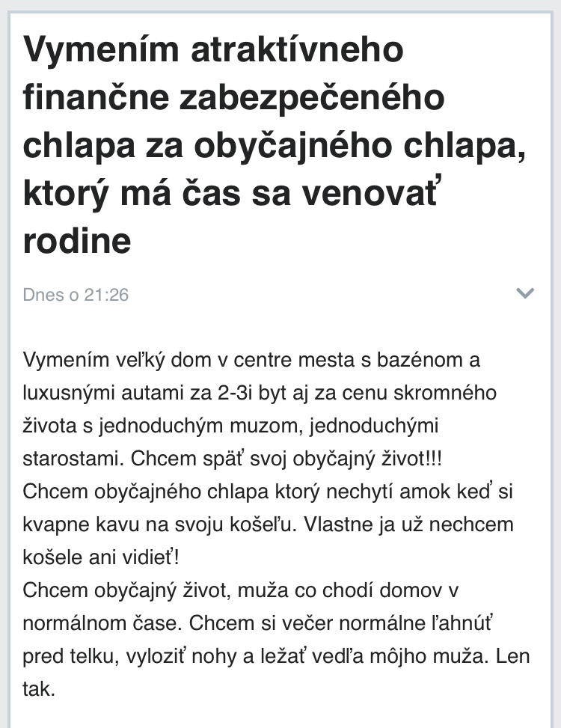Click the post timestamp "Dnes o 21:26"
This screenshot has height=728, width=561.
pyautogui.click(x=76, y=295)
